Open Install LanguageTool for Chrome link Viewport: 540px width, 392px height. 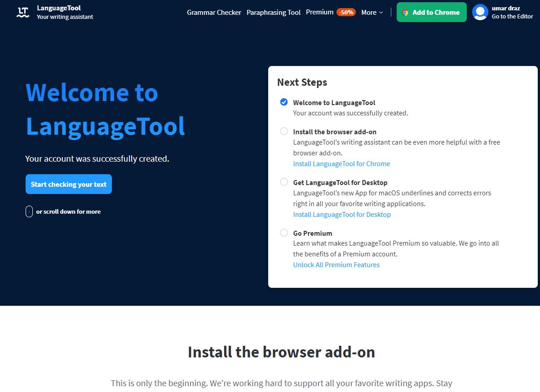coord(341,163)
